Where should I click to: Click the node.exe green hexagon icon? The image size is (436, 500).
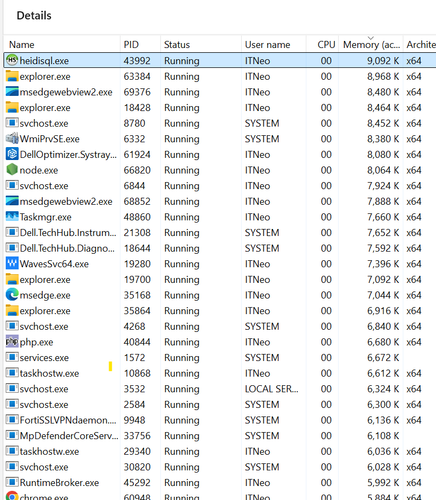click(12, 170)
